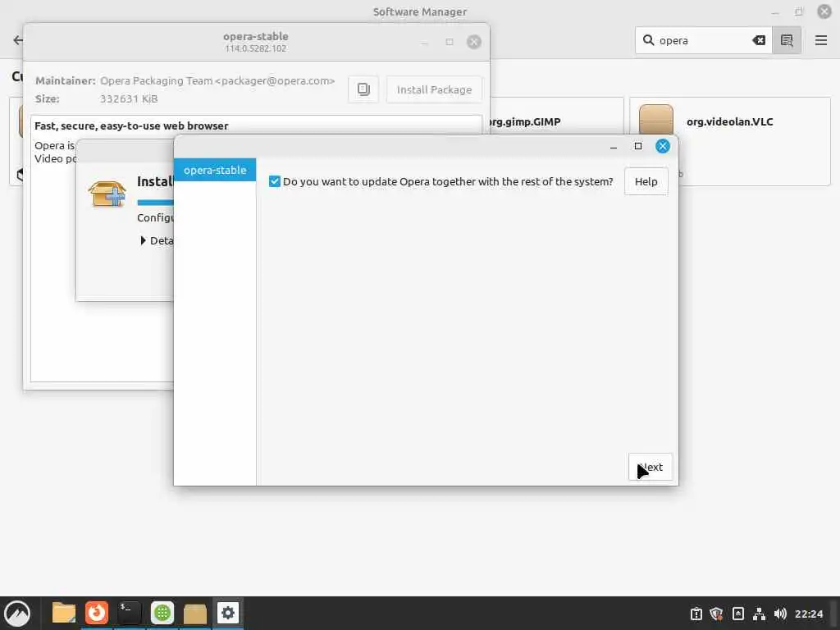Viewport: 840px width, 630px height.
Task: Open the volume tray icon
Action: point(781,614)
